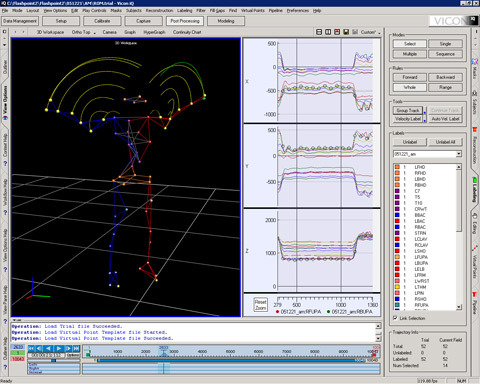Screen dimensions: 480x384
Task: Click help question mark beside Workflow Help
Action: point(5,213)
